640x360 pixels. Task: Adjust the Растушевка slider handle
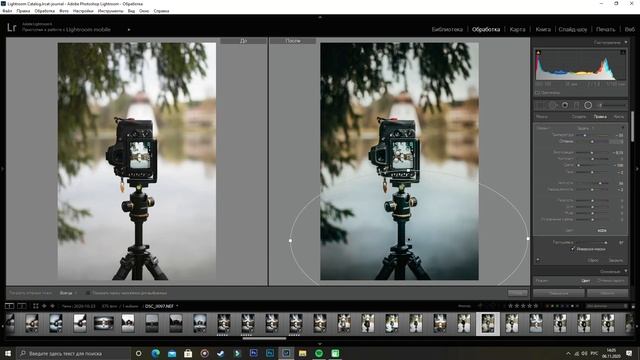click(x=605, y=242)
